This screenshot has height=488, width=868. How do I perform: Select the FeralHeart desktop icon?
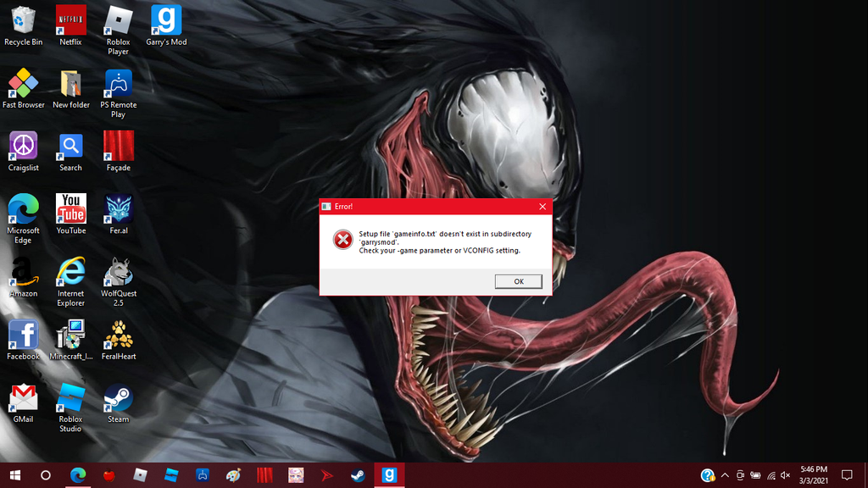pyautogui.click(x=119, y=341)
